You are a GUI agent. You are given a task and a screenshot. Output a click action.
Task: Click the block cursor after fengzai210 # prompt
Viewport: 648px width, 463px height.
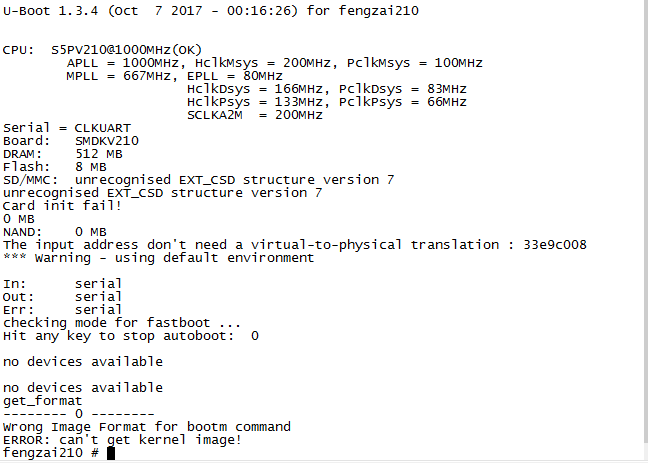[111, 453]
